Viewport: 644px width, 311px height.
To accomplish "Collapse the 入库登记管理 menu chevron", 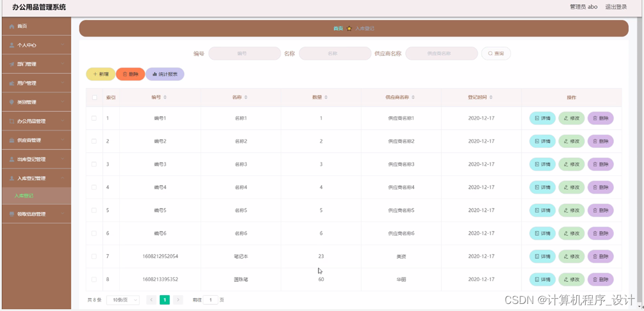I will [62, 178].
